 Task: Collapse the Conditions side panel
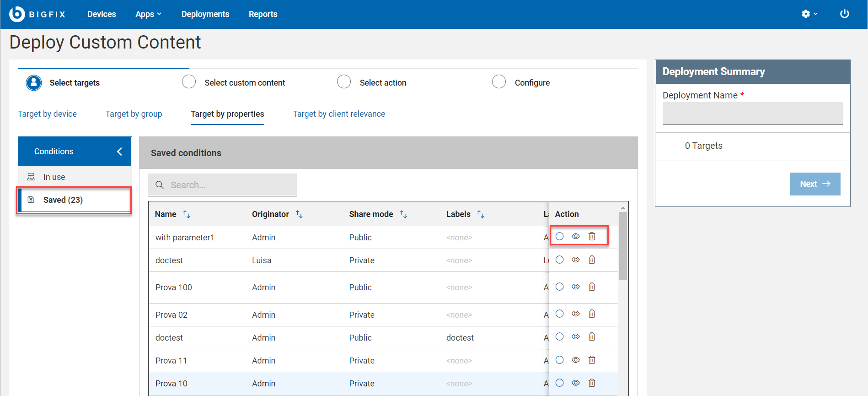click(119, 152)
